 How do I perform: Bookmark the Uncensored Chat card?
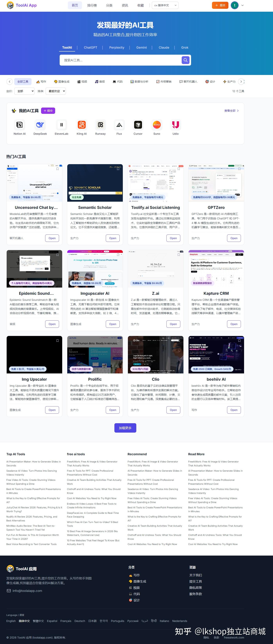tap(57, 169)
